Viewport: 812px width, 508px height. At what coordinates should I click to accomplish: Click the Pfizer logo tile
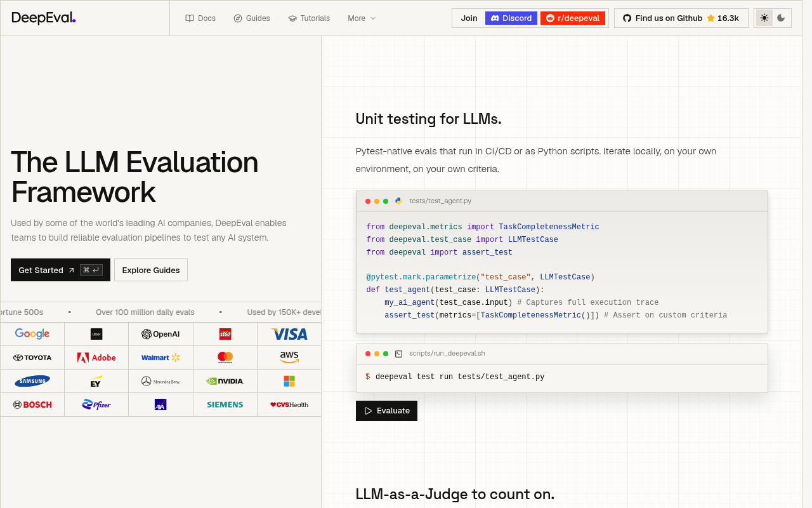96,404
